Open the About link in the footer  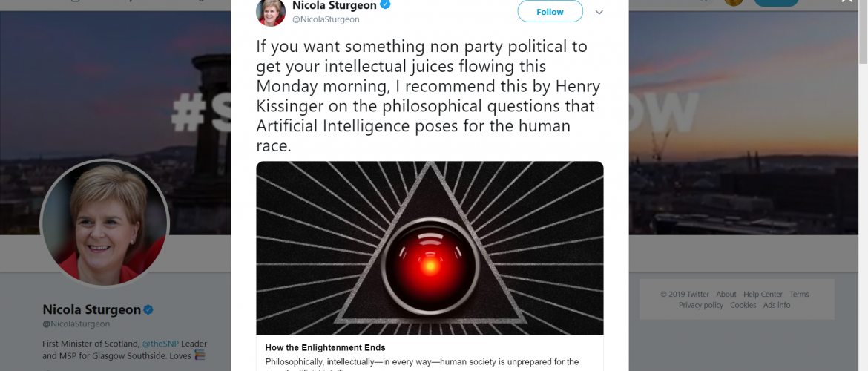pyautogui.click(x=726, y=294)
